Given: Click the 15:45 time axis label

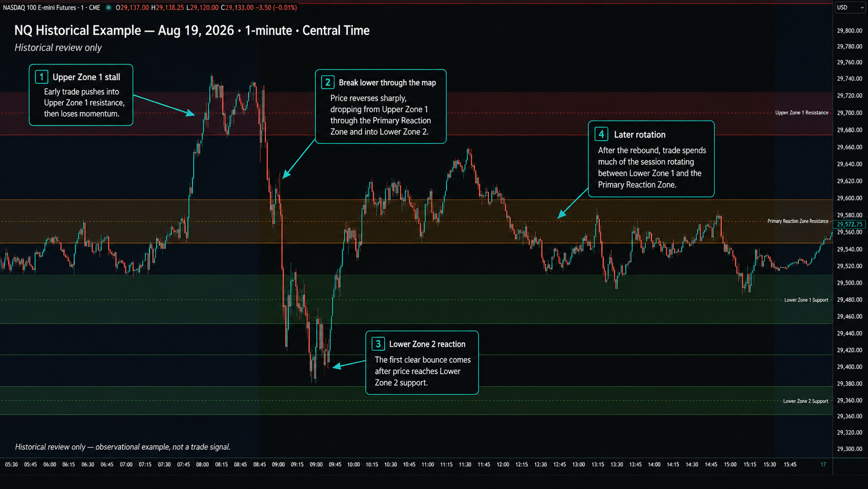Looking at the screenshot, I should tap(790, 465).
